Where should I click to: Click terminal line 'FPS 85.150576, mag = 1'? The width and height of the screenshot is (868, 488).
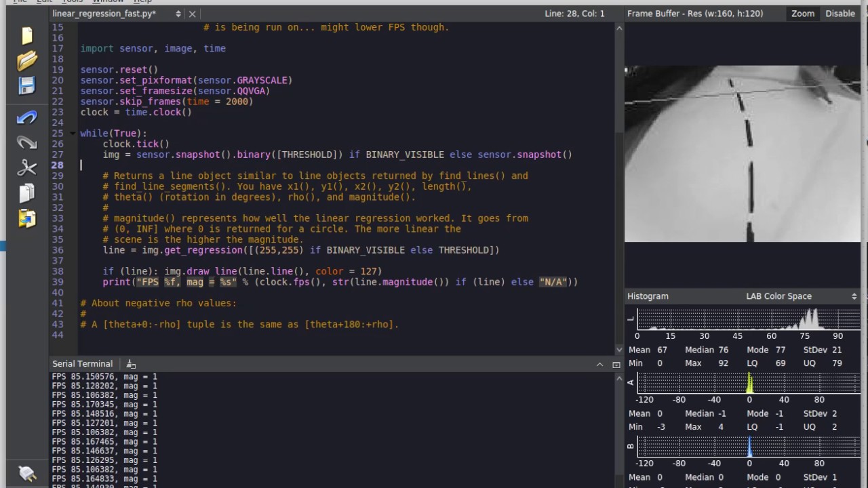pos(104,376)
